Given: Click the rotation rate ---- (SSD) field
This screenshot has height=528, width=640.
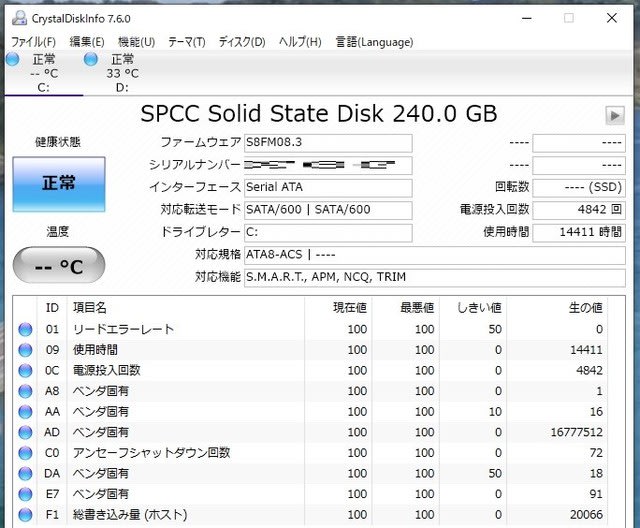Looking at the screenshot, I should coord(579,188).
